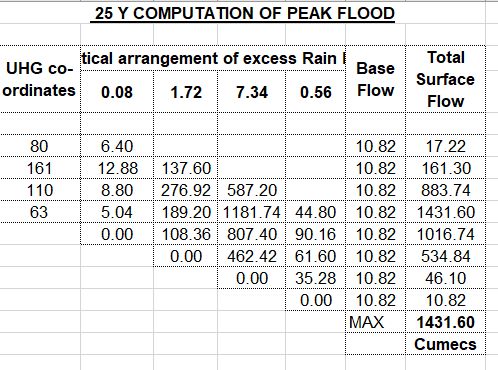498x370 pixels.
Task: Click the 'MAX' label cell
Action: click(x=376, y=322)
